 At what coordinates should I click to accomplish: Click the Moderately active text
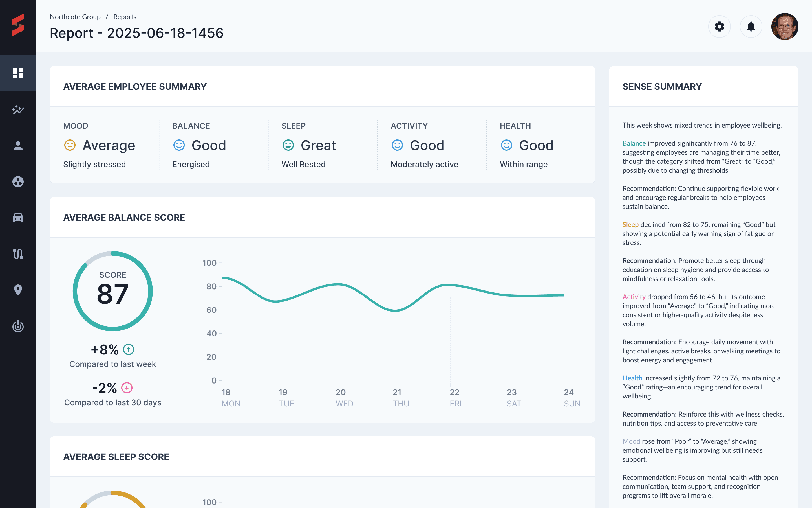click(x=424, y=164)
